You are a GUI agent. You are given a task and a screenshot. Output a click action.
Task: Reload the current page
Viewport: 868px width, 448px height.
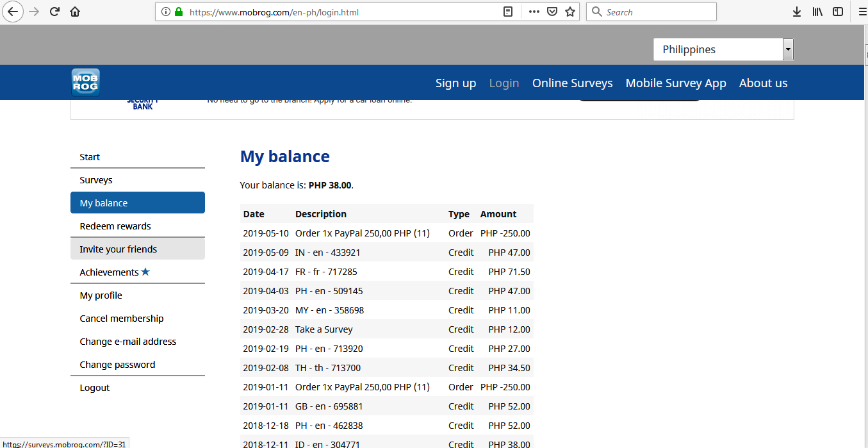[x=54, y=12]
